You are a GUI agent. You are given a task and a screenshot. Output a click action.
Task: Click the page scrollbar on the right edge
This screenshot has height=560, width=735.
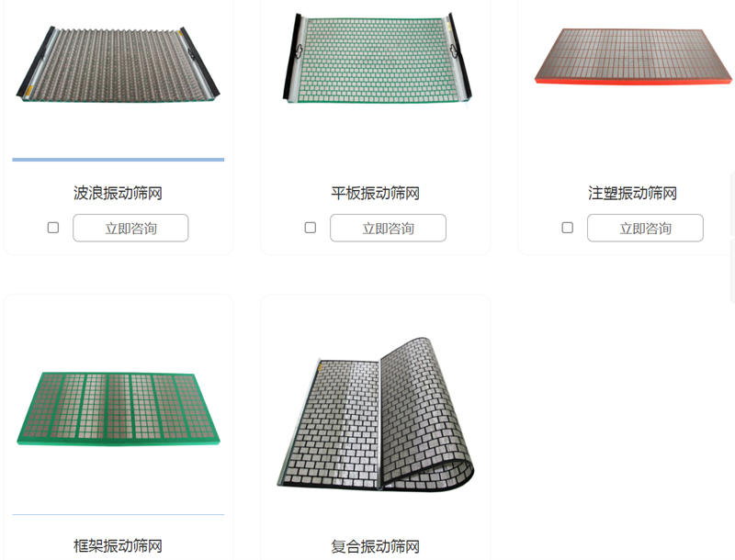pos(732,237)
